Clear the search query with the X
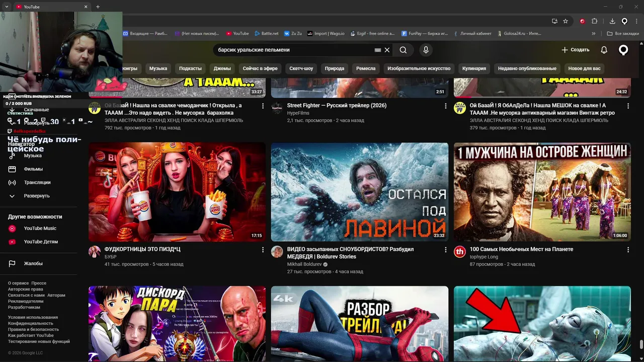This screenshot has width=644, height=362. pyautogui.click(x=387, y=50)
